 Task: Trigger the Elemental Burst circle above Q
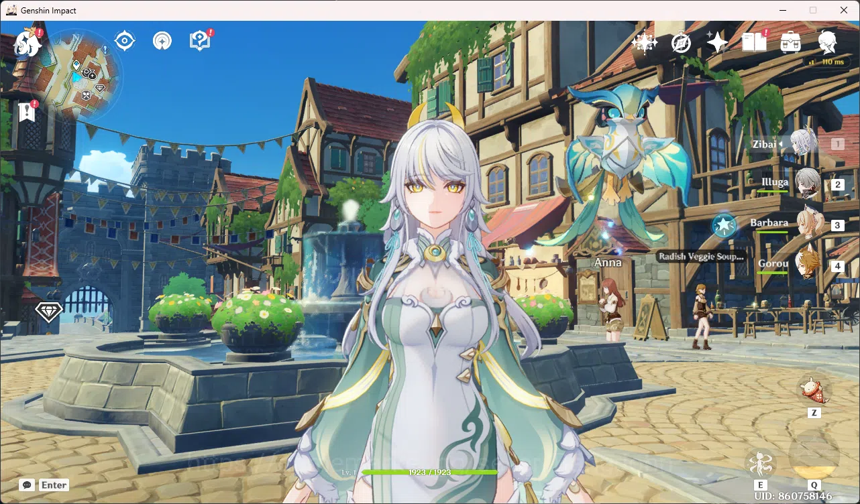(814, 456)
